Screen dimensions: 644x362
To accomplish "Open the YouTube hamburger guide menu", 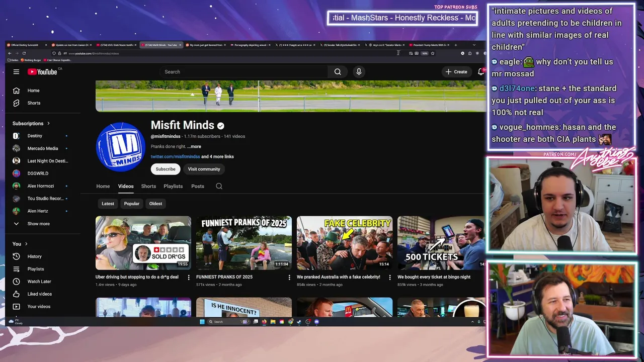I will click(x=16, y=72).
